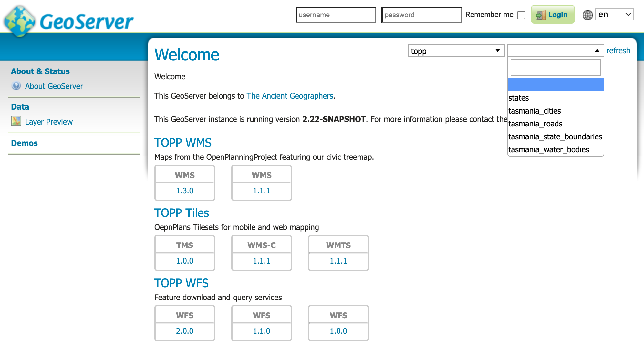Open WMS-C version 1.1.1 link
The width and height of the screenshot is (644, 348).
pyautogui.click(x=262, y=261)
